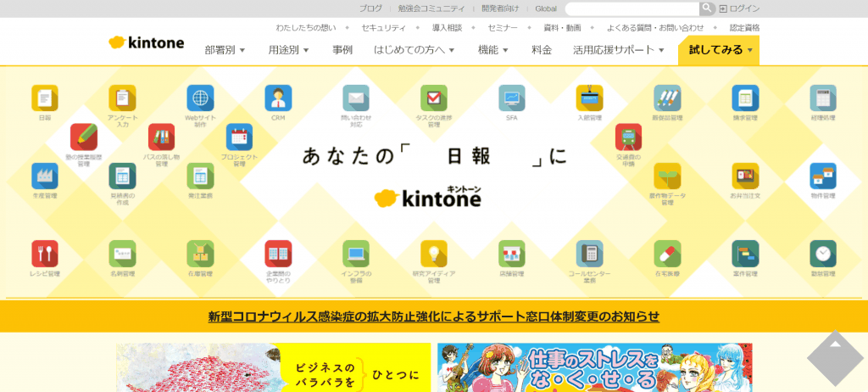
Task: Go to the 事例 menu item
Action: coord(342,50)
